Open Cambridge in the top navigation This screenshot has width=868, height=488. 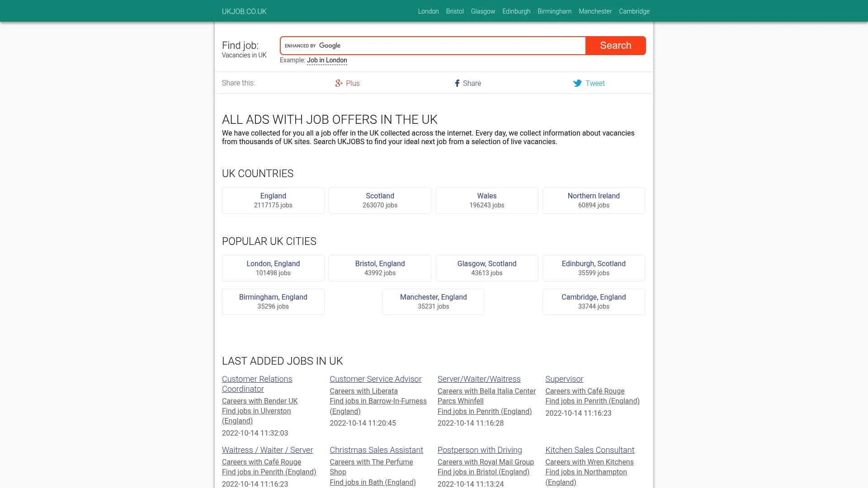[x=634, y=11]
